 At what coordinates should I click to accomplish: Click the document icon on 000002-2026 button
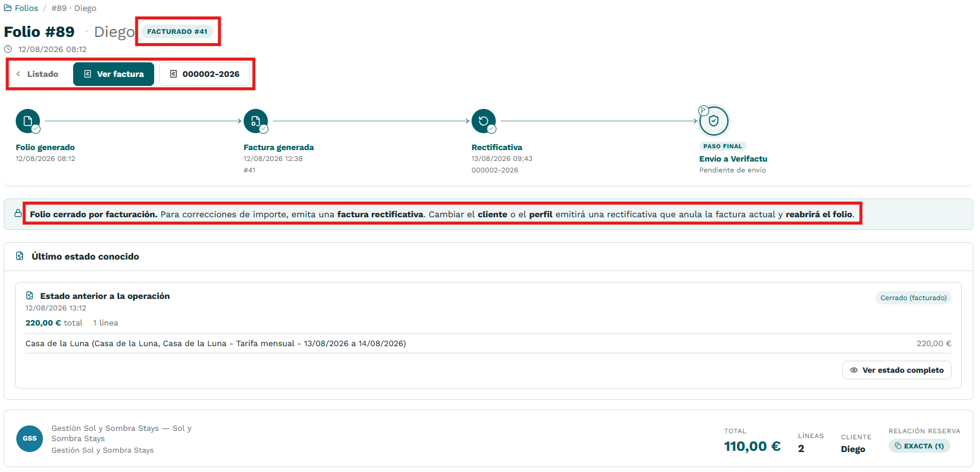[174, 74]
